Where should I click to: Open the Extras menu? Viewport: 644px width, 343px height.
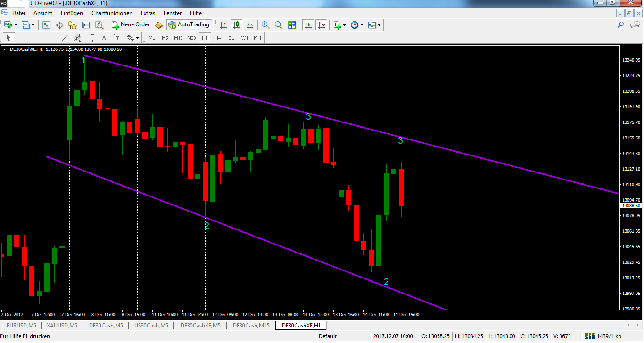(148, 13)
